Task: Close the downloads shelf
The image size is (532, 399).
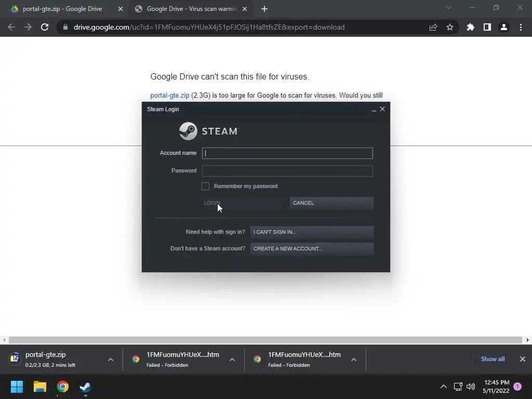Action: 523,359
